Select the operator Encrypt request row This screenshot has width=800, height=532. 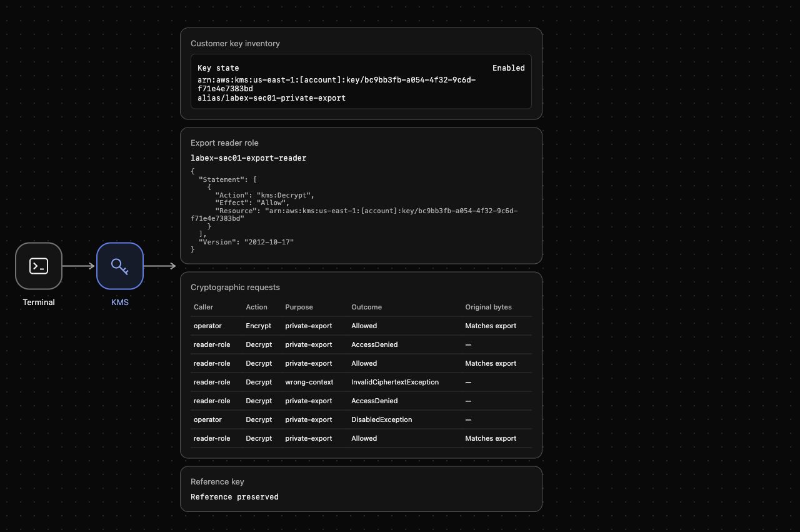(x=361, y=326)
